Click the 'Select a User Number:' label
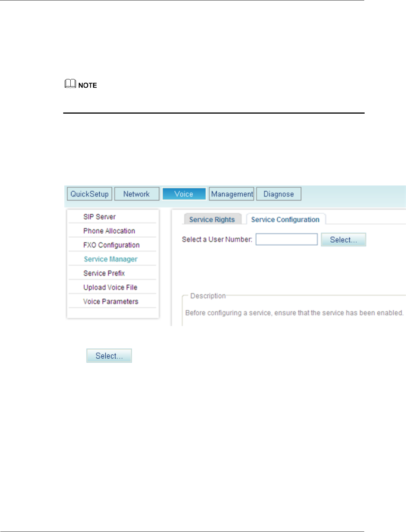The width and height of the screenshot is (406, 532). tap(217, 239)
